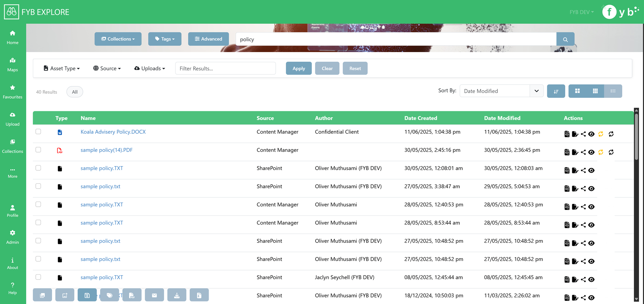Click the search magnifier button

[x=565, y=39]
